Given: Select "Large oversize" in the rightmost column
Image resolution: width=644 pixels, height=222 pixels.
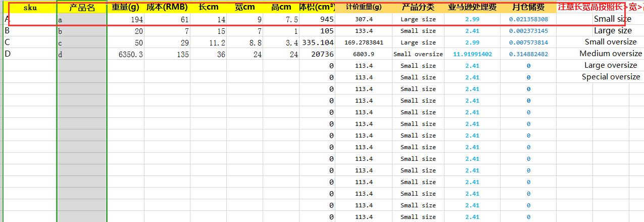Looking at the screenshot, I should (611, 65).
